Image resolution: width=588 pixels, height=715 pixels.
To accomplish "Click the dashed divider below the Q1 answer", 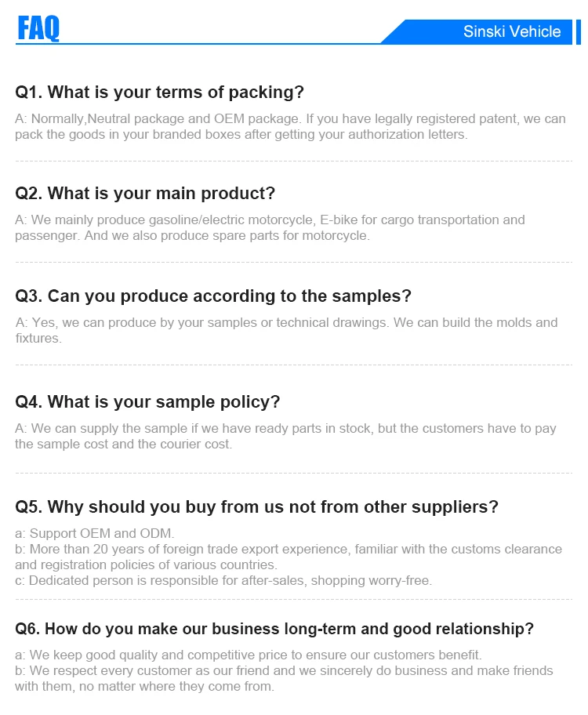I will coord(294,161).
